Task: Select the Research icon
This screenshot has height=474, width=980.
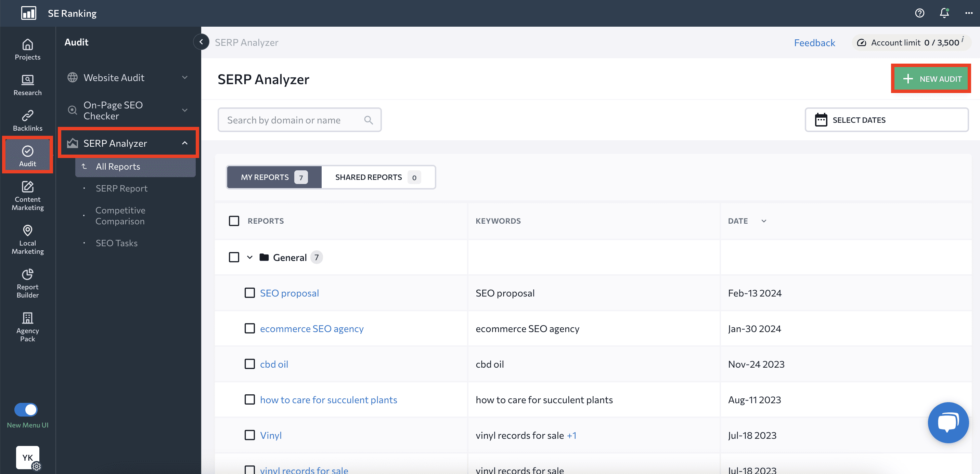Action: tap(27, 84)
